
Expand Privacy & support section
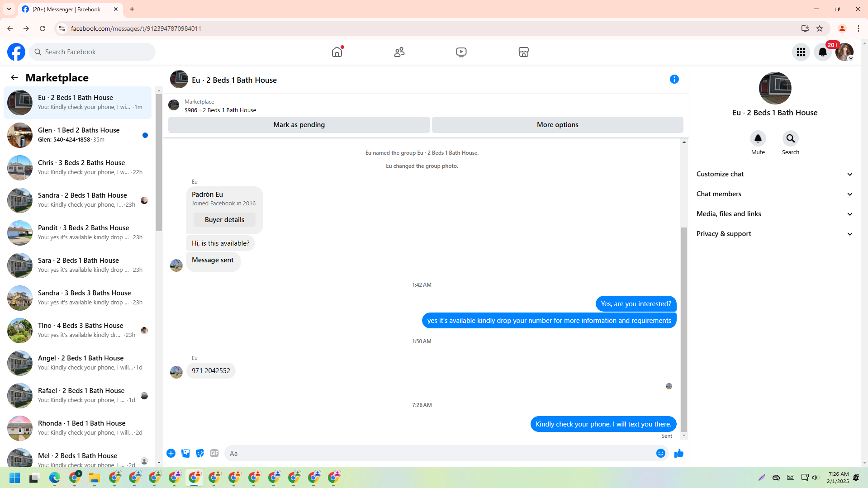[x=774, y=234]
